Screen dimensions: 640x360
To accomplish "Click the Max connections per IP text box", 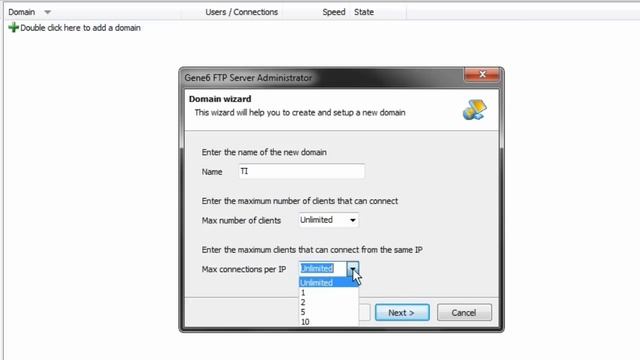I will pyautogui.click(x=322, y=269).
